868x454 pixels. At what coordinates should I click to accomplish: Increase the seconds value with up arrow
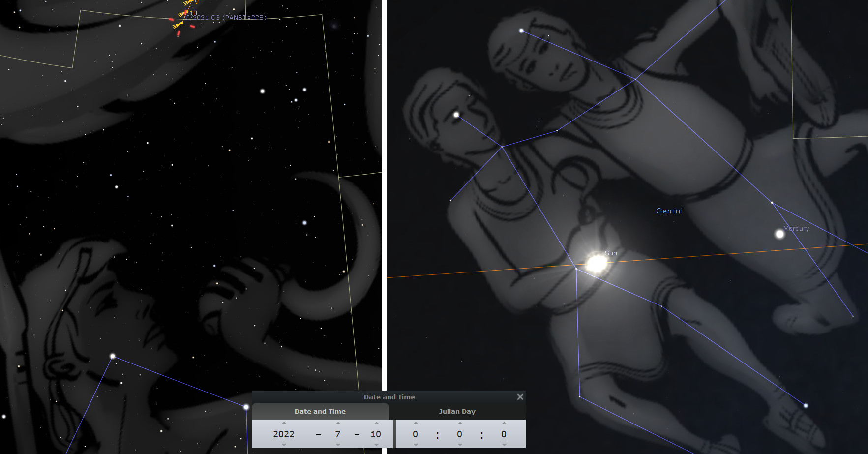504,423
